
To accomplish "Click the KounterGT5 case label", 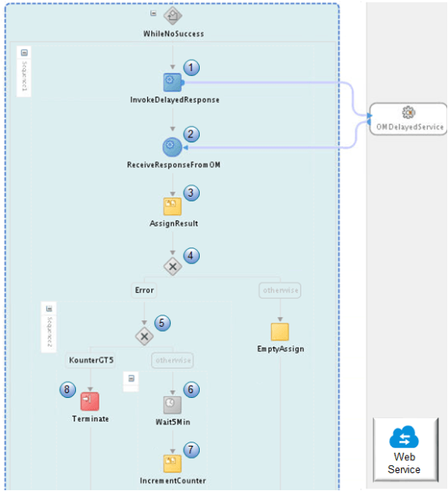I will coord(91,360).
